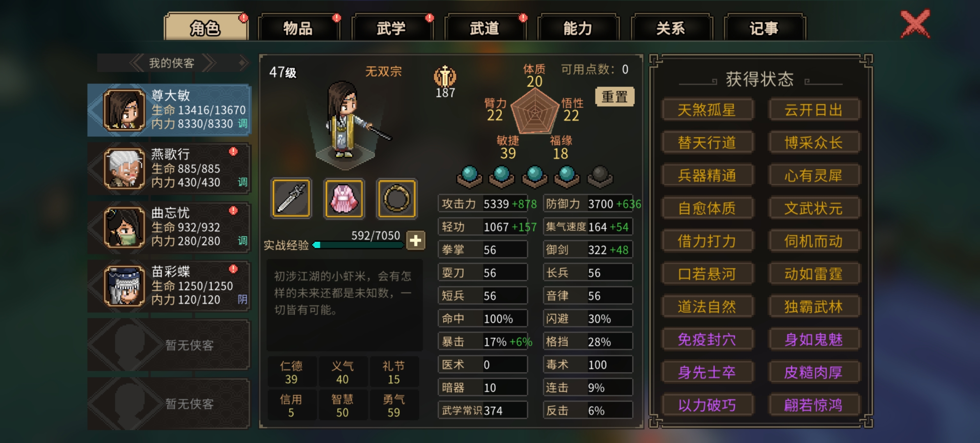Tap the golden emblem icon showing 187
The height and width of the screenshot is (443, 980).
click(x=445, y=76)
